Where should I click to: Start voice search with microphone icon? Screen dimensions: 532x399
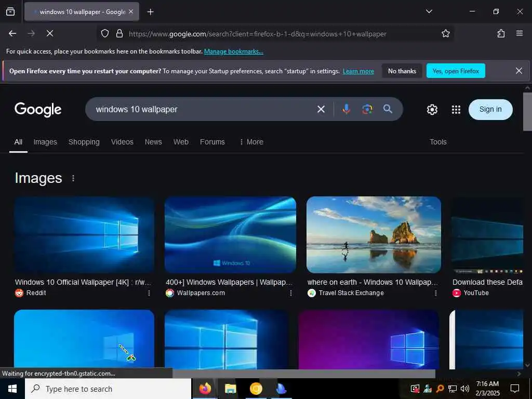tap(346, 109)
